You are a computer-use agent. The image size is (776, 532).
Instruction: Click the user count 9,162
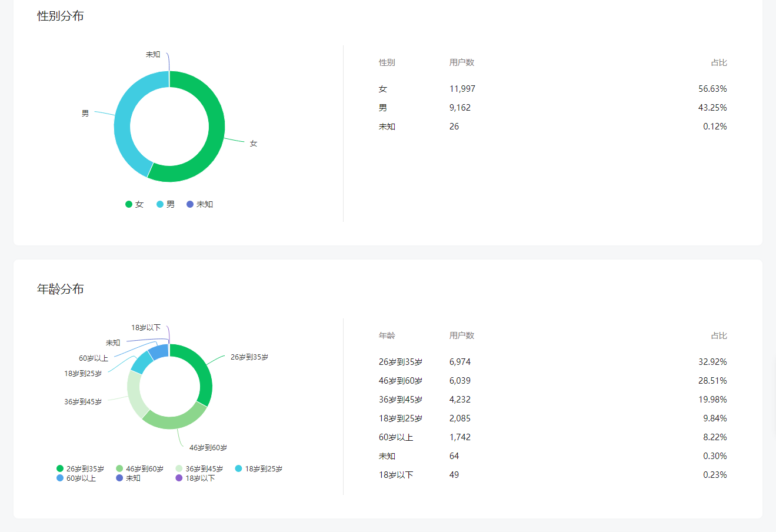(x=460, y=108)
